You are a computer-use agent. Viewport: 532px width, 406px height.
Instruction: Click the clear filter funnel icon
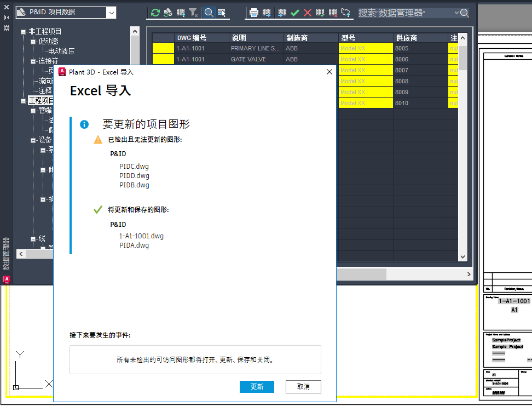coord(193,13)
